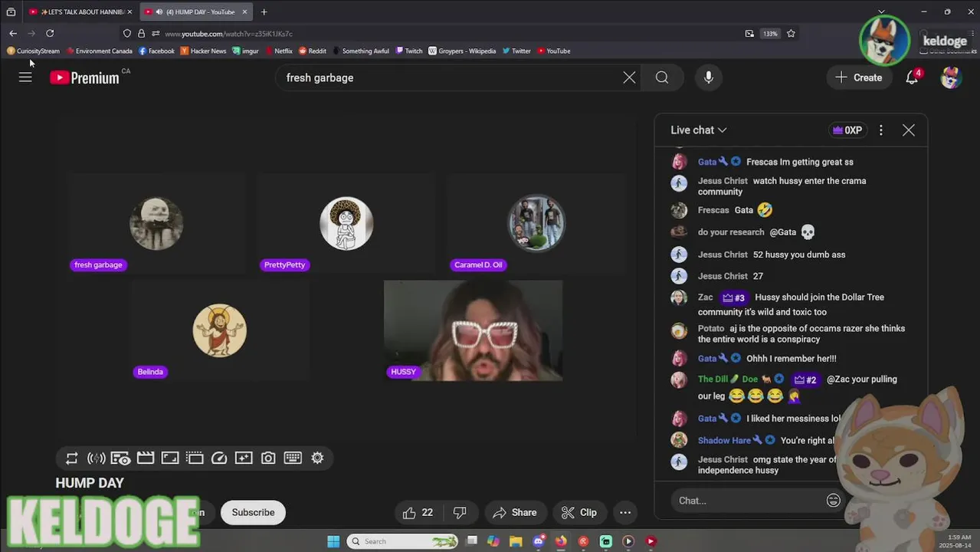
Task: Start voice search with the microphone
Action: pos(709,77)
